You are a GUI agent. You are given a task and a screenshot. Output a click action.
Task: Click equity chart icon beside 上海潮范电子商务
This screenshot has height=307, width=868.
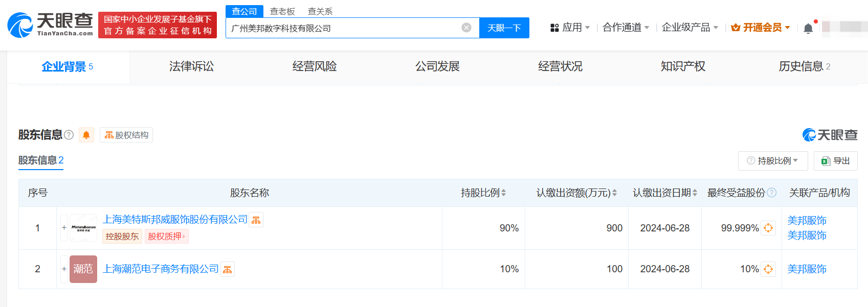(x=228, y=269)
